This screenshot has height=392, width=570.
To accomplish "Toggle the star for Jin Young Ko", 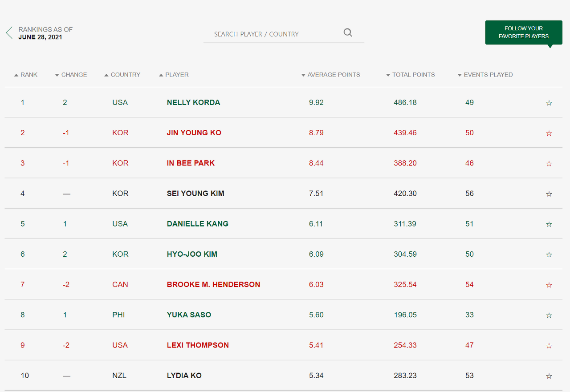I will coord(549,133).
